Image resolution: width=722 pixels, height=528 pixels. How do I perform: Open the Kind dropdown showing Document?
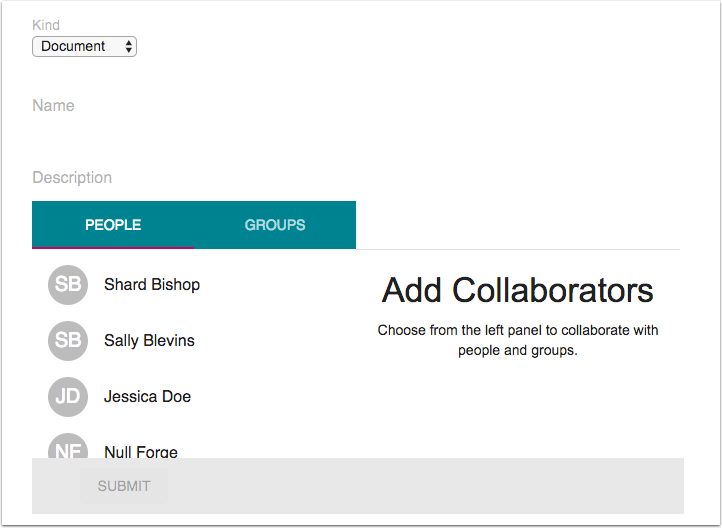[84, 46]
